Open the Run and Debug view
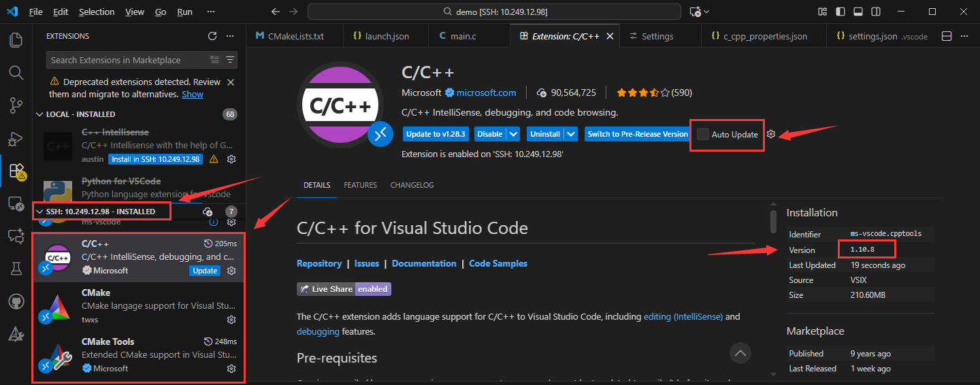The width and height of the screenshot is (980, 385). pos(16,138)
